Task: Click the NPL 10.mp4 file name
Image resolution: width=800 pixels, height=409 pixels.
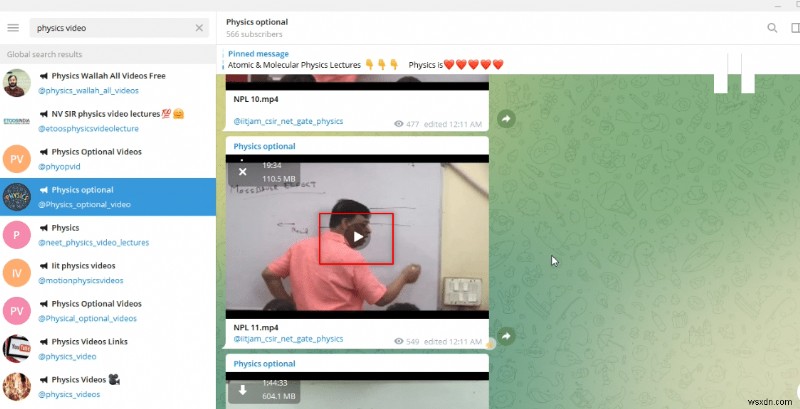Action: 256,99
